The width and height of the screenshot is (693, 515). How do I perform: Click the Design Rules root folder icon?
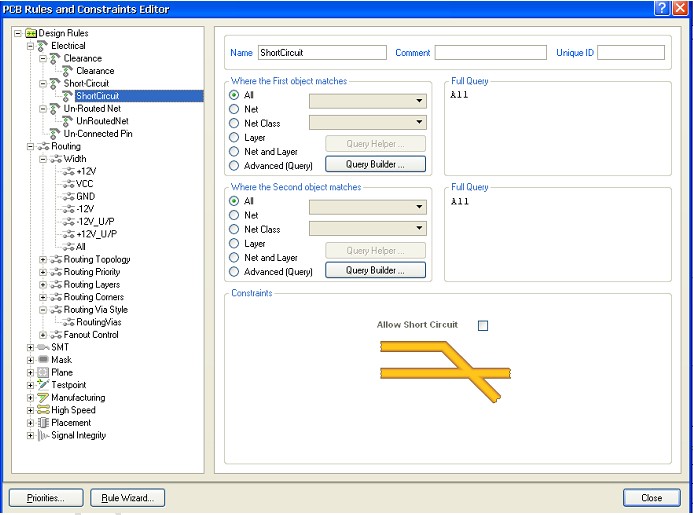coord(31,33)
